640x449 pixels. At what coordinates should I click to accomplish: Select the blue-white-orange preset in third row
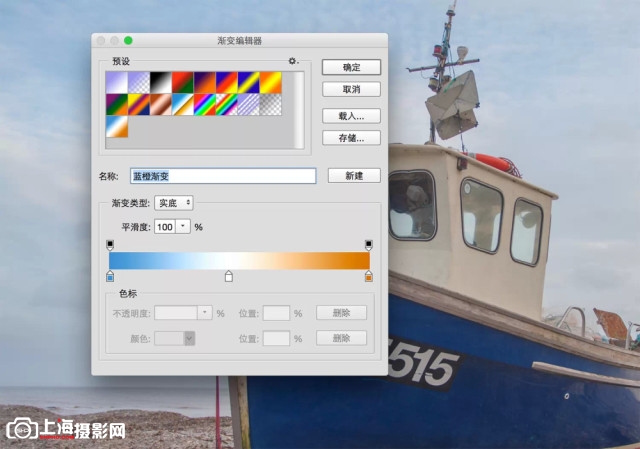point(117,127)
